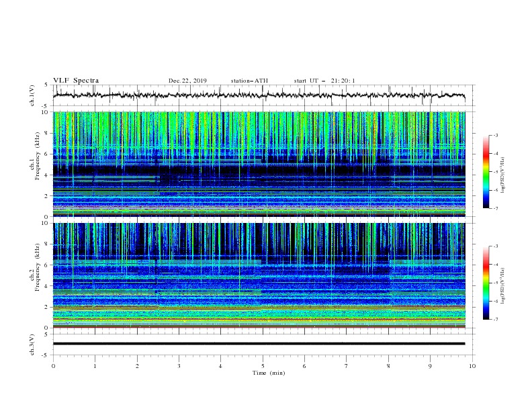This screenshot has width=532, height=411.
Task: Click time axis tick label "0"
Action: (53, 366)
